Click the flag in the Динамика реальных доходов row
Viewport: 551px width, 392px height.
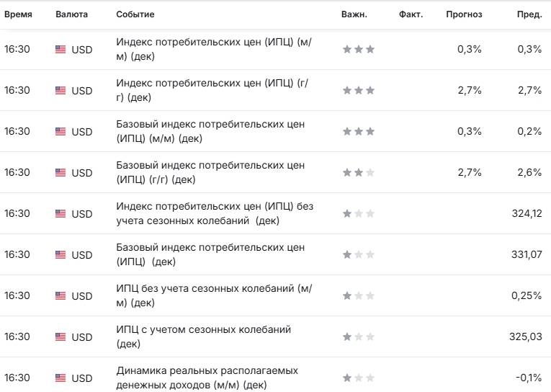coord(61,378)
